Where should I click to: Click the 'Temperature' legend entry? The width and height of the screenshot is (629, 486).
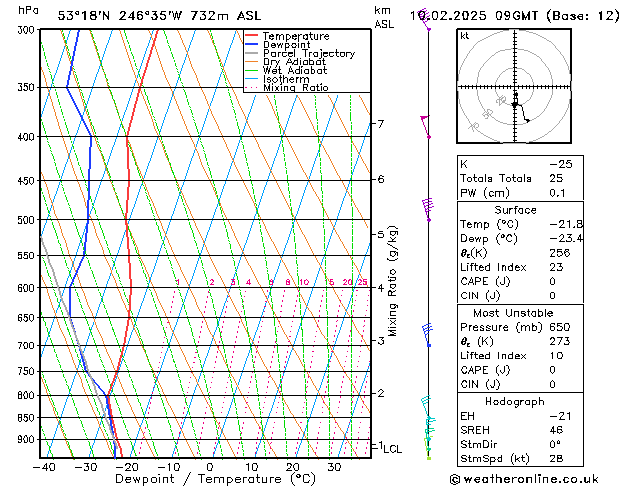(287, 36)
